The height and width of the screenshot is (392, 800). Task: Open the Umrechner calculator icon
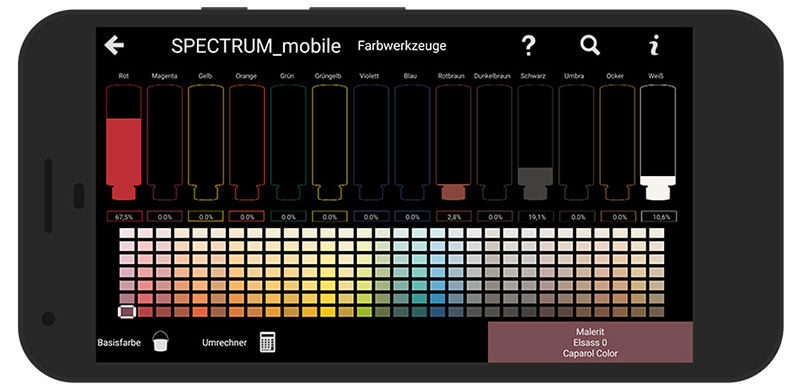[268, 341]
